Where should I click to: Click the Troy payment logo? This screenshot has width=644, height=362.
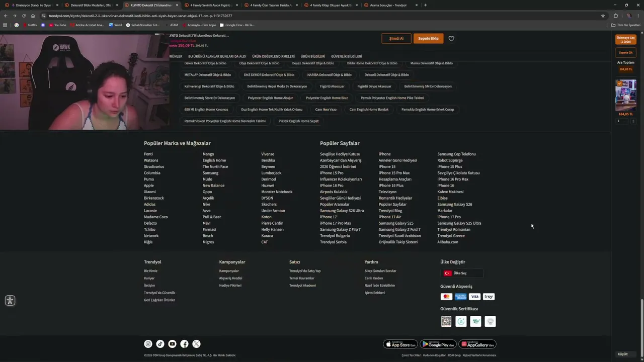click(489, 297)
